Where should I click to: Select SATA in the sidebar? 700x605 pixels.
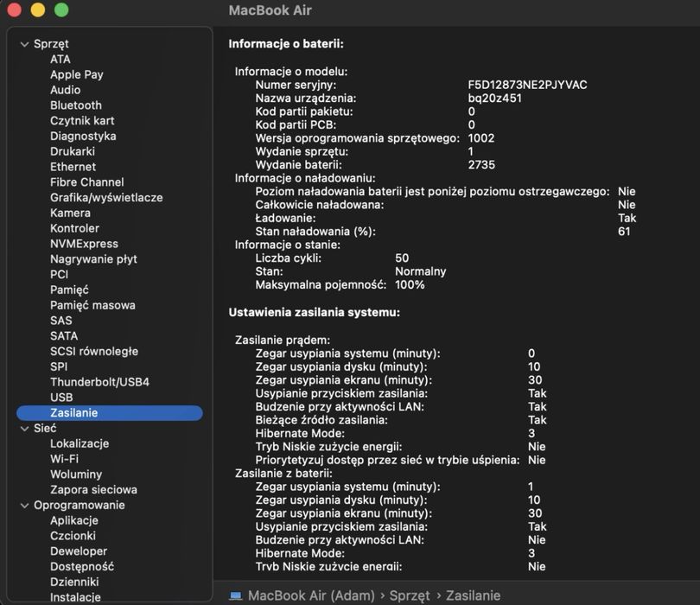pyautogui.click(x=64, y=335)
